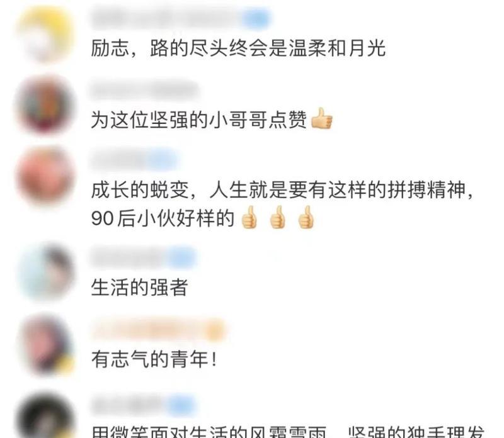Image resolution: width=504 pixels, height=438 pixels.
Task: Select the comment 励志，路的尽头终会是温柔和月光
Action: 238,48
